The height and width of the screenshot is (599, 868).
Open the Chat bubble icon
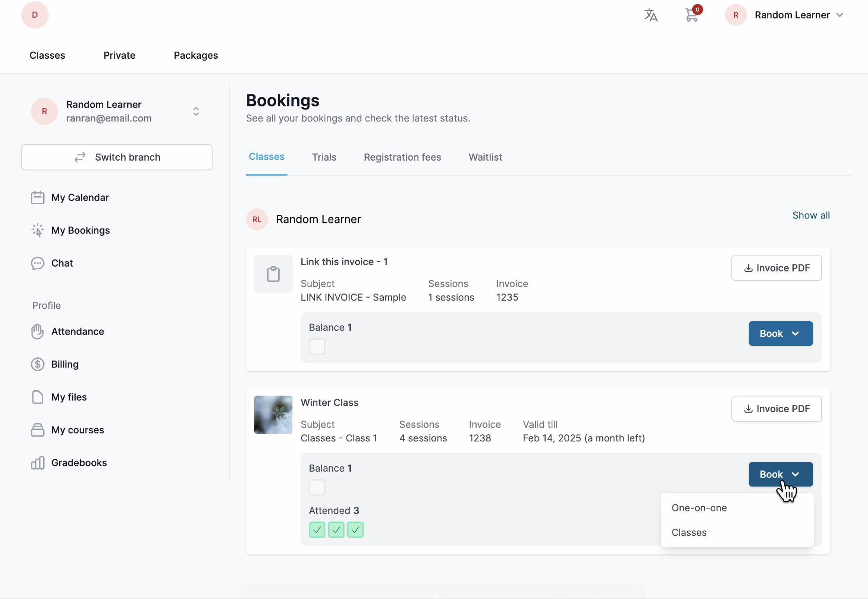coord(37,263)
